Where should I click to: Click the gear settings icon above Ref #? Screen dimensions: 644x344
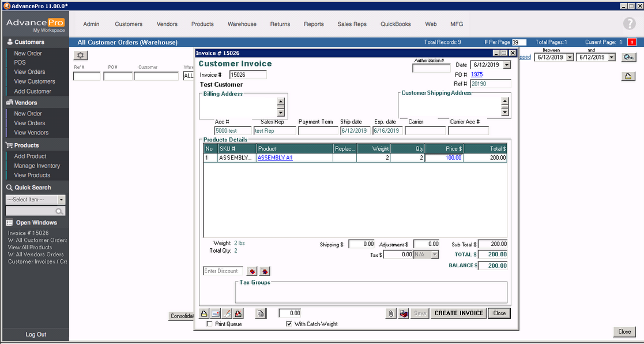(81, 55)
